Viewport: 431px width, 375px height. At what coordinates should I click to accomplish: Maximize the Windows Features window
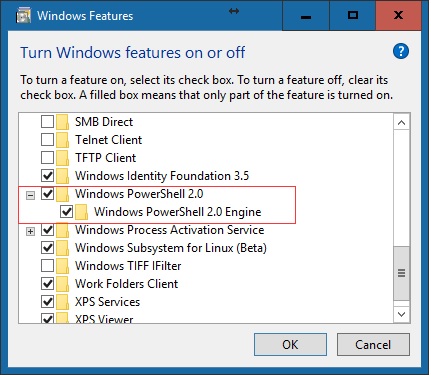pyautogui.click(x=353, y=15)
